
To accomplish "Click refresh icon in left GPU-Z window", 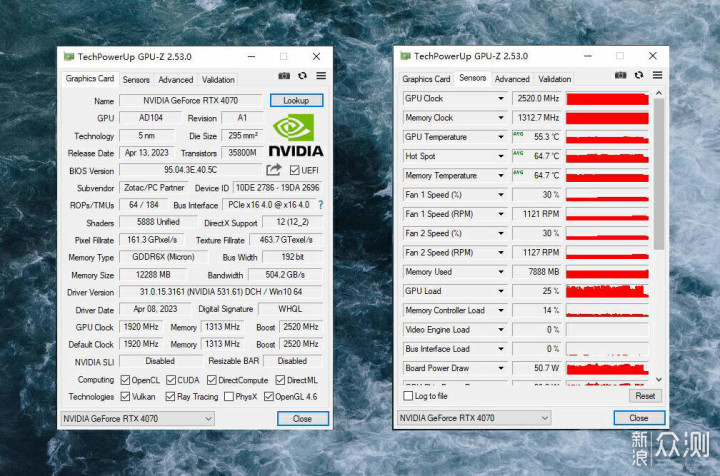I will pyautogui.click(x=302, y=76).
